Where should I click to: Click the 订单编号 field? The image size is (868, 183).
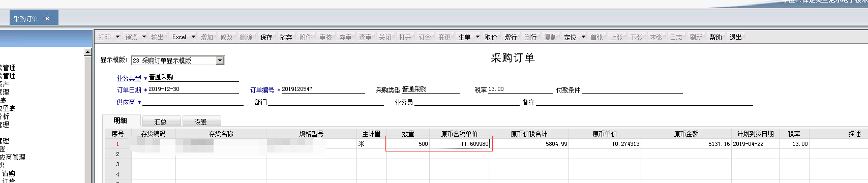coord(323,89)
